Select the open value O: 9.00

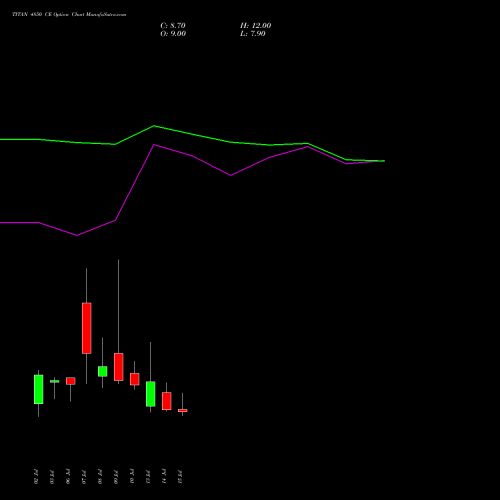click(x=173, y=34)
